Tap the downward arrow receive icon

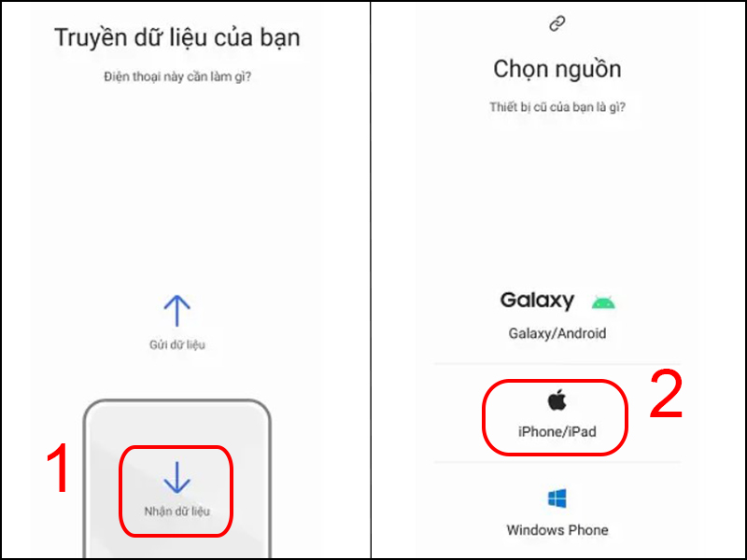tap(177, 477)
